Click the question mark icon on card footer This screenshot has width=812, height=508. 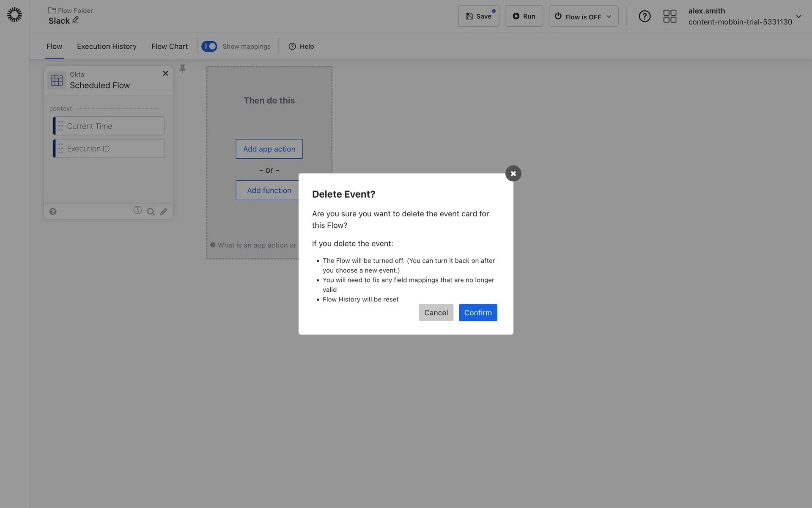pyautogui.click(x=53, y=212)
